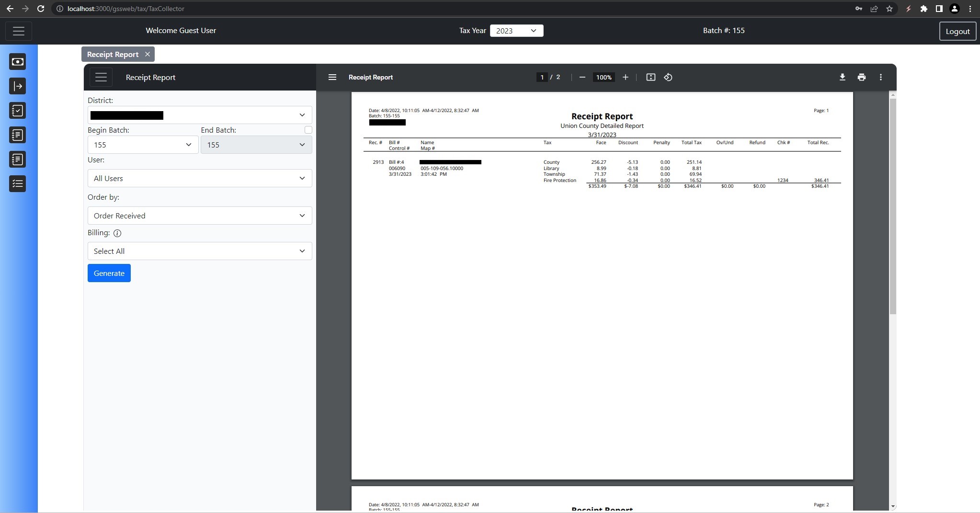Click the Page: 1 label in report

point(821,111)
